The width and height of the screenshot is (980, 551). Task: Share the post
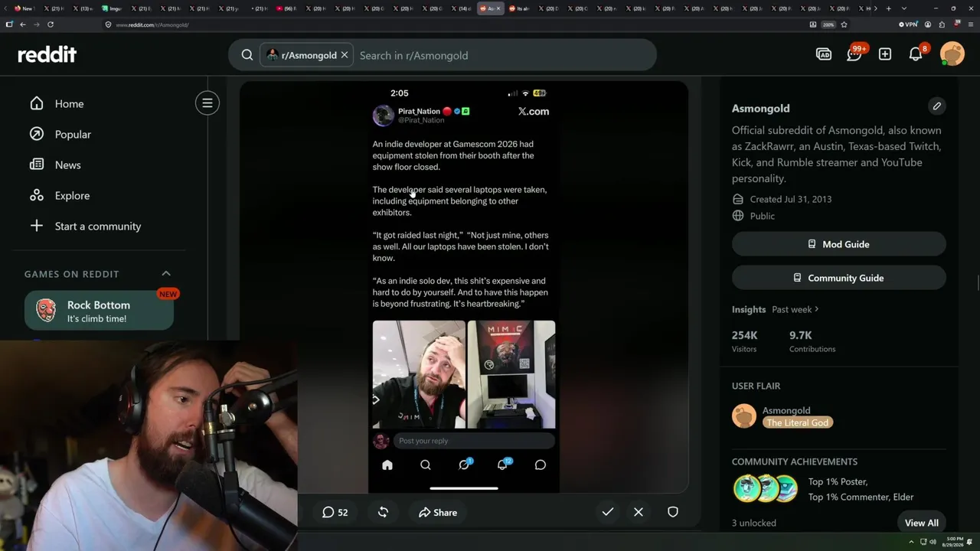438,512
